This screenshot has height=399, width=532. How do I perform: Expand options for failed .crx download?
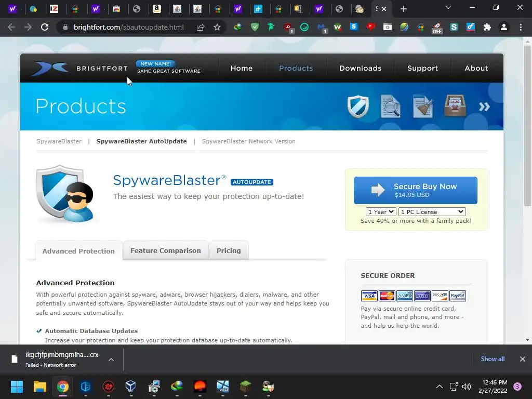(x=111, y=360)
